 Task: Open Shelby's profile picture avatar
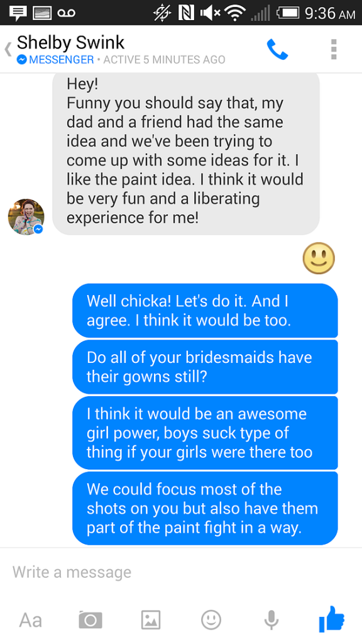26,217
